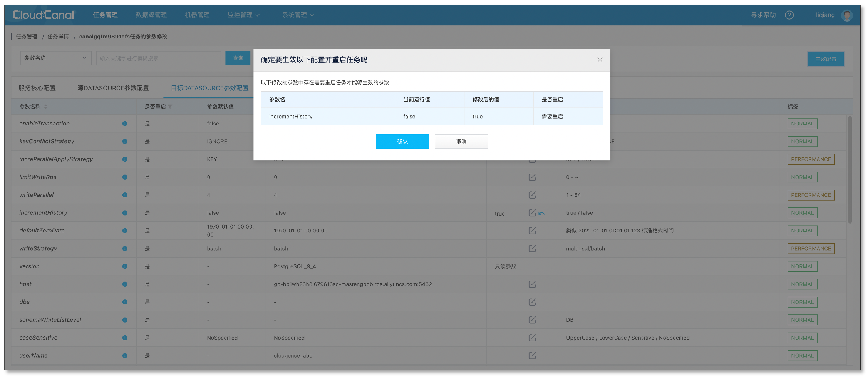
Task: Click the info icon beside enableTransaction
Action: point(125,124)
